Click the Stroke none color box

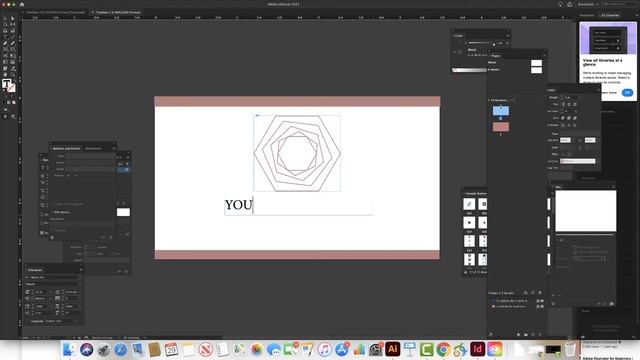(11, 88)
